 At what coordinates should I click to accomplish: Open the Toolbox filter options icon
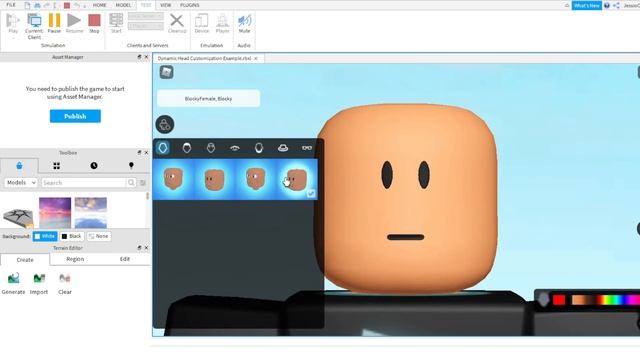coord(143,182)
